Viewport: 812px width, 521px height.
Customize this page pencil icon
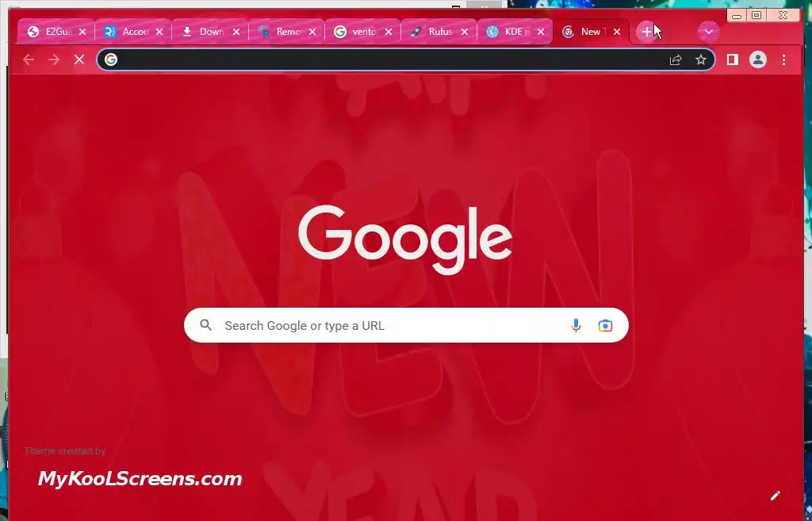pyautogui.click(x=776, y=496)
